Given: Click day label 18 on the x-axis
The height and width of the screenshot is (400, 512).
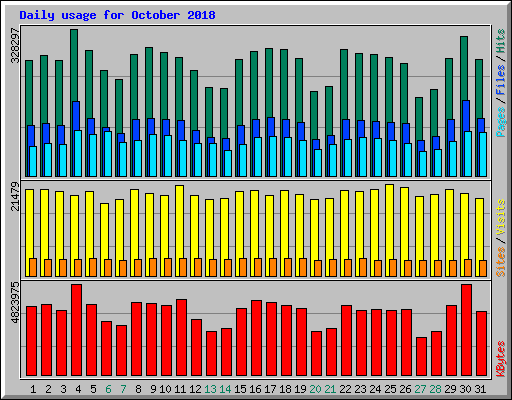Looking at the screenshot, I should 285,389.
